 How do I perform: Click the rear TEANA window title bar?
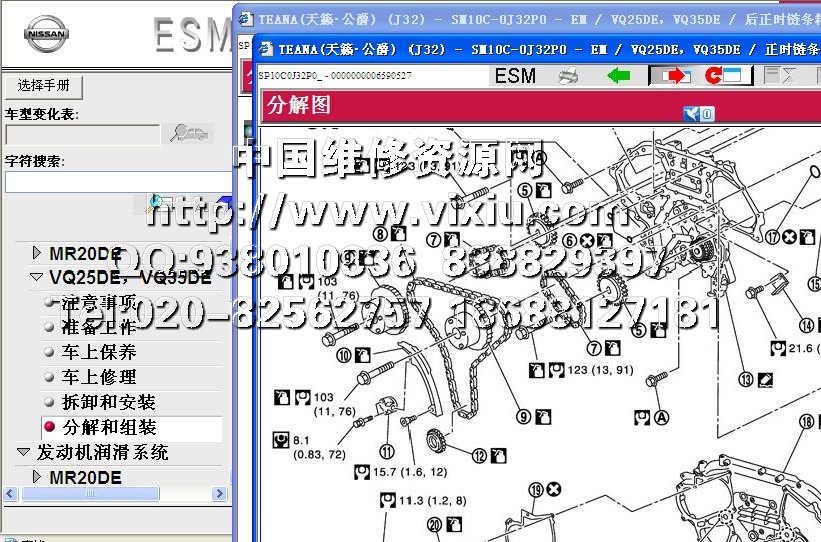[x=527, y=20]
